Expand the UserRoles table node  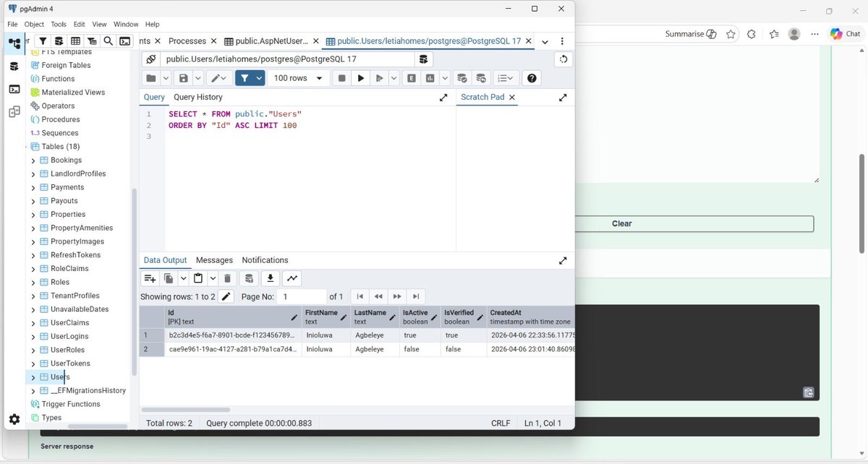click(33, 351)
